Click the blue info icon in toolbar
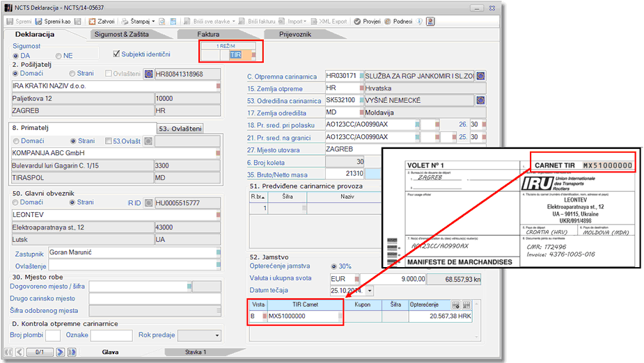 419,22
